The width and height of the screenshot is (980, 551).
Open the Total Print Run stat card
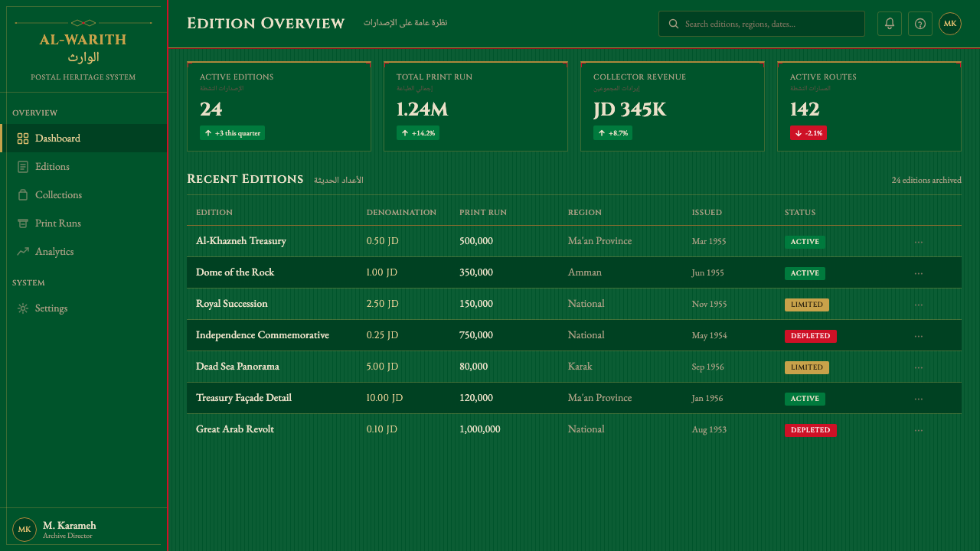point(475,106)
